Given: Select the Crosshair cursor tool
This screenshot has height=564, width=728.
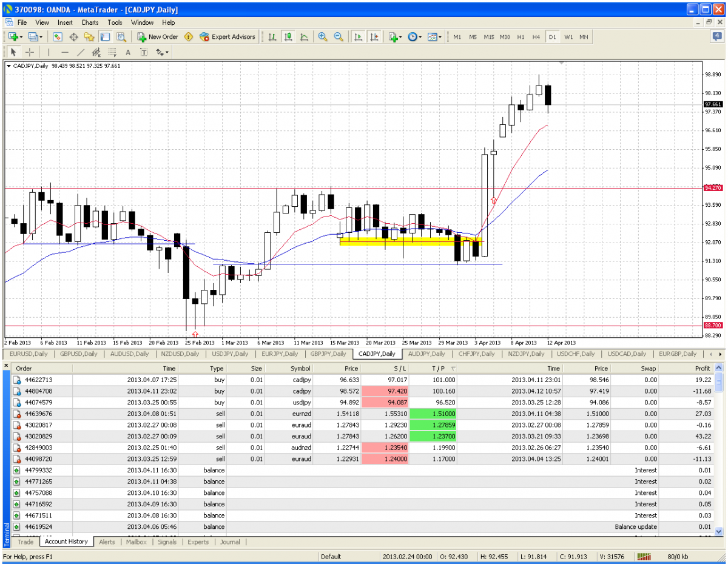Looking at the screenshot, I should coord(29,52).
